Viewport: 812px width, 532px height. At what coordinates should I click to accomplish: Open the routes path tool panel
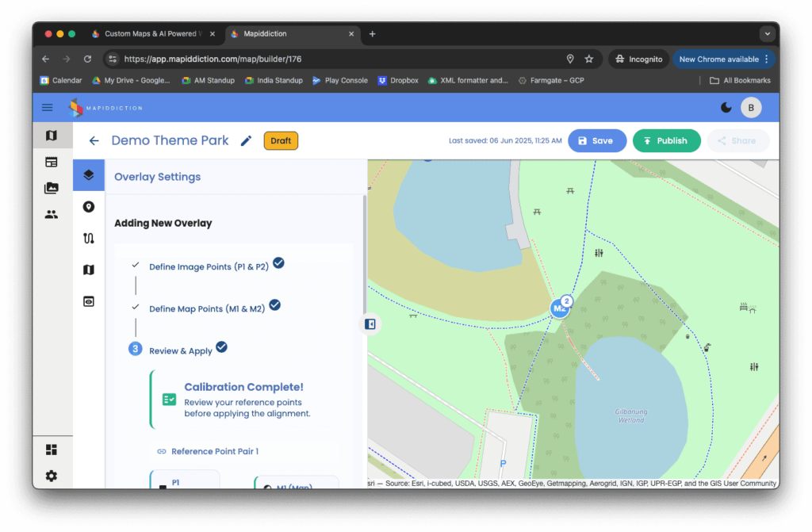tap(89, 238)
